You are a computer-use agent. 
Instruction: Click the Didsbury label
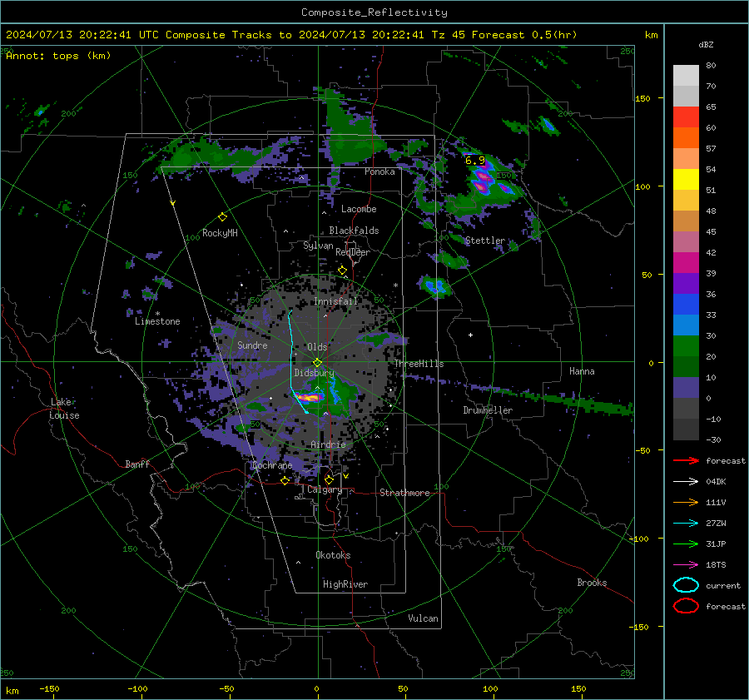coord(314,373)
